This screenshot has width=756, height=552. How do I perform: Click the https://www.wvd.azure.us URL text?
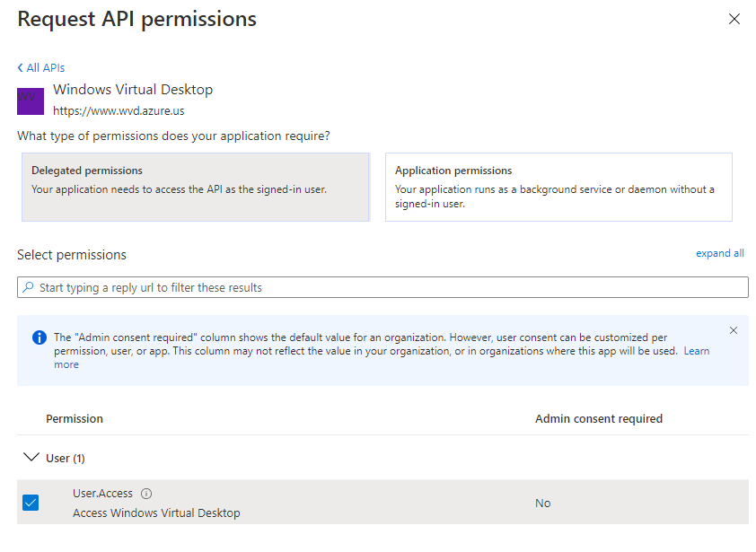pyautogui.click(x=119, y=111)
